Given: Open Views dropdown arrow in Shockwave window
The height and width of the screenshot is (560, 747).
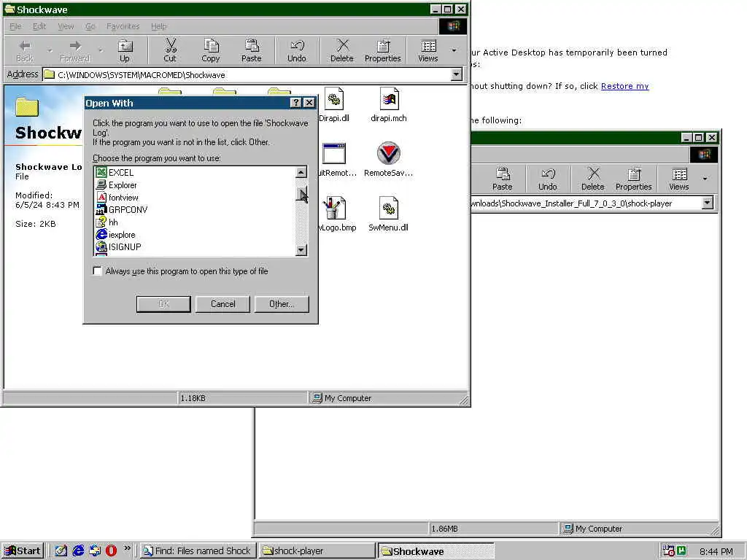Looking at the screenshot, I should [x=454, y=50].
